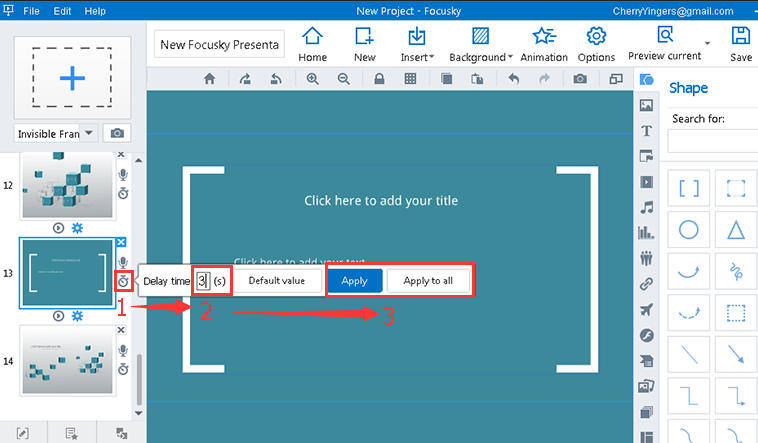Copy with the copy icon
The width and height of the screenshot is (758, 443).
tap(447, 79)
